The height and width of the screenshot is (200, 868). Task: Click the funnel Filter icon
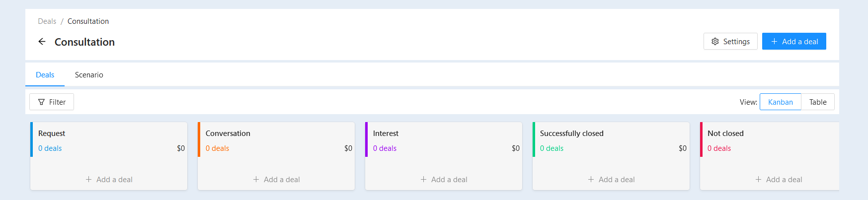click(41, 102)
